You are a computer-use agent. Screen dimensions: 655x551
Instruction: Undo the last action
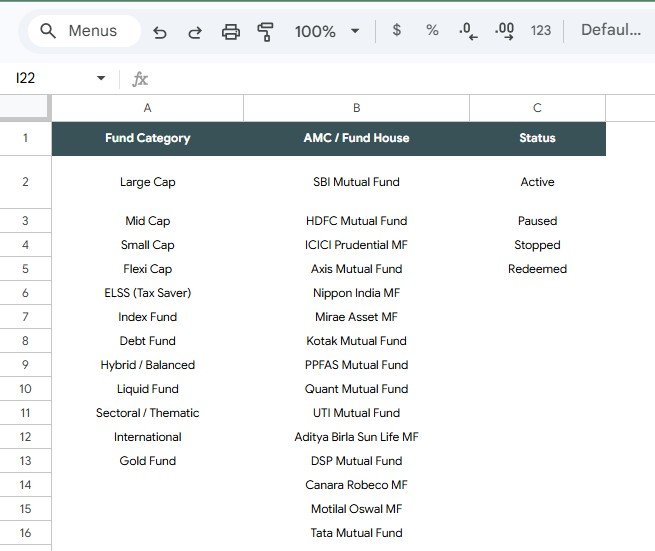pyautogui.click(x=160, y=32)
